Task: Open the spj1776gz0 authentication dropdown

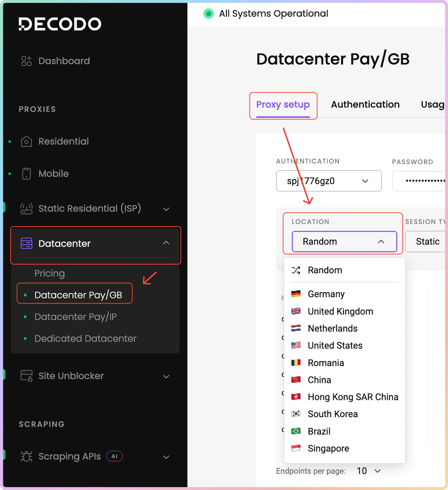Action: click(328, 181)
